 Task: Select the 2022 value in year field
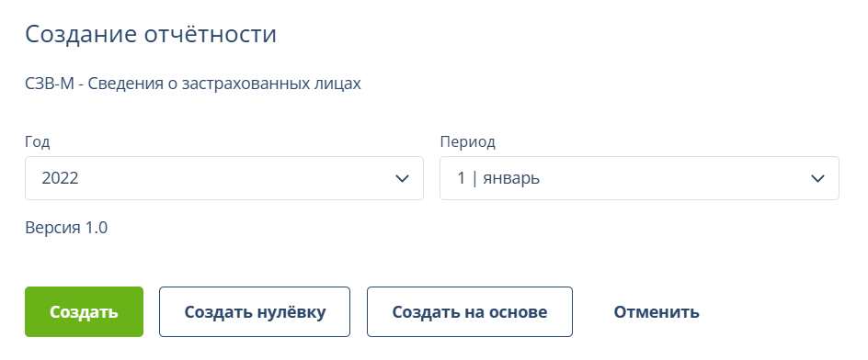[61, 178]
